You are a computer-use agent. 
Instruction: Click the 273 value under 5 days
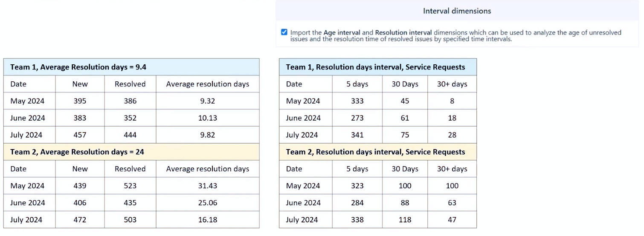[357, 118]
